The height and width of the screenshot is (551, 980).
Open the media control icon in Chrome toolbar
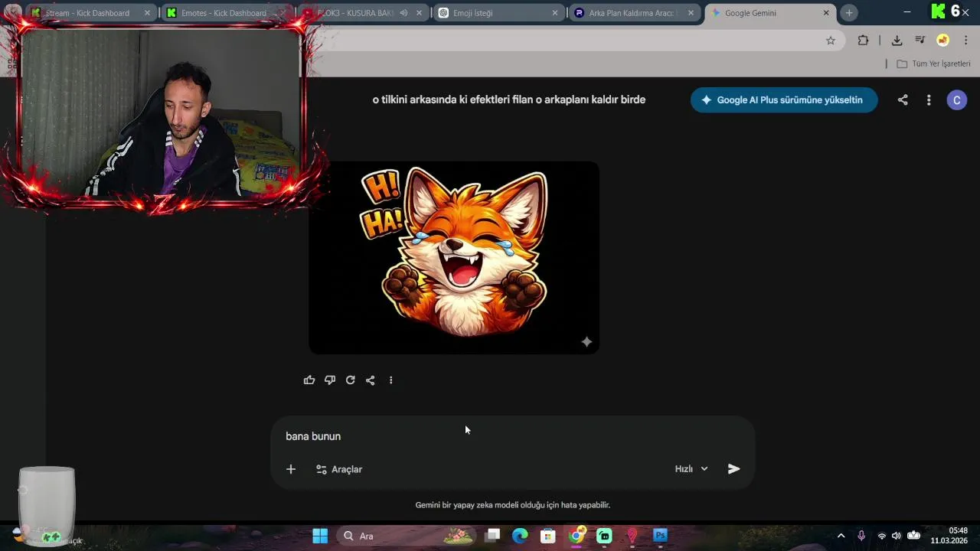[x=920, y=41]
